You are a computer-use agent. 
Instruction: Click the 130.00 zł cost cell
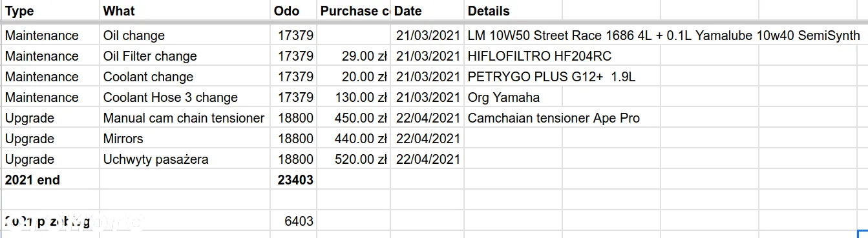[354, 97]
